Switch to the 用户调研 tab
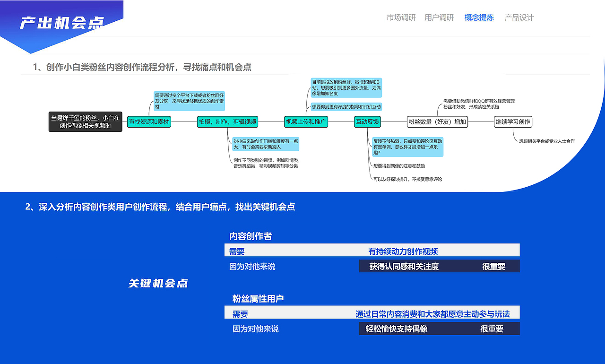 point(440,17)
